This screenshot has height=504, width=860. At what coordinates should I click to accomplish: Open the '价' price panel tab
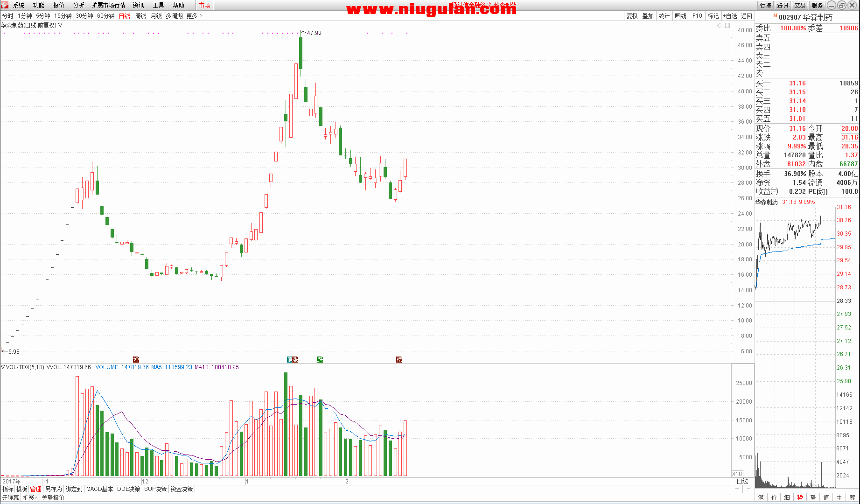pyautogui.click(x=774, y=497)
